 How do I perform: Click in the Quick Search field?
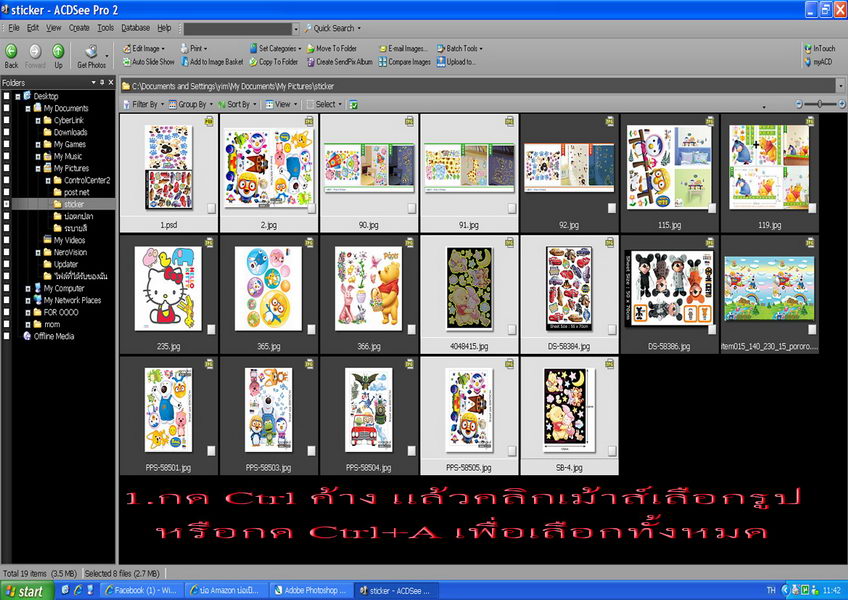coord(238,28)
